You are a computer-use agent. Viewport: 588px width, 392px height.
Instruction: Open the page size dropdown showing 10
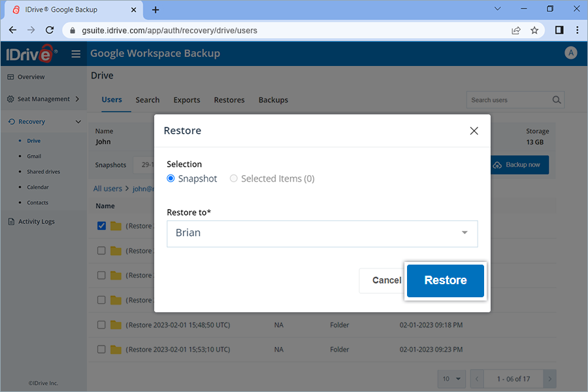pyautogui.click(x=451, y=379)
